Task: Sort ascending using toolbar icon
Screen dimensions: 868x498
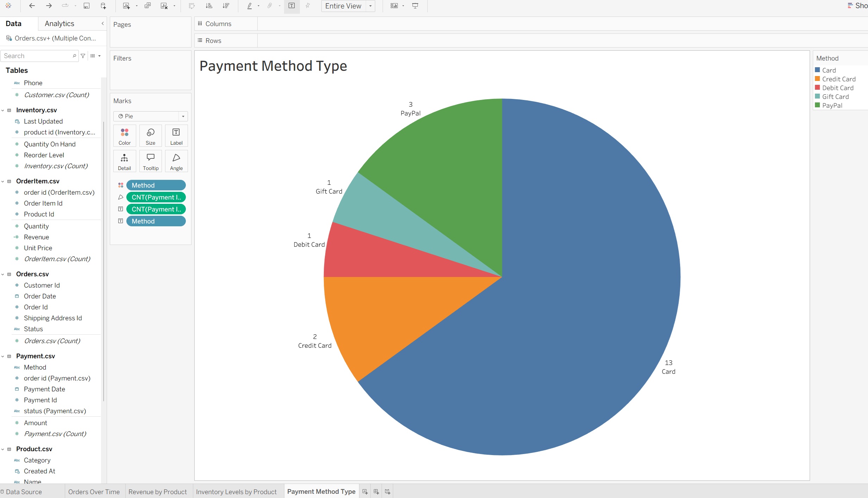Action: point(209,6)
